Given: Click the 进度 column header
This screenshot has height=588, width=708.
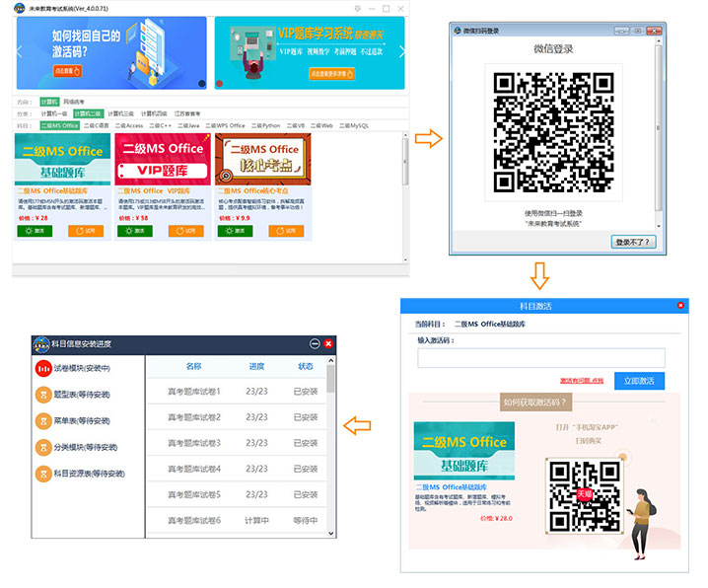Looking at the screenshot, I should [256, 366].
